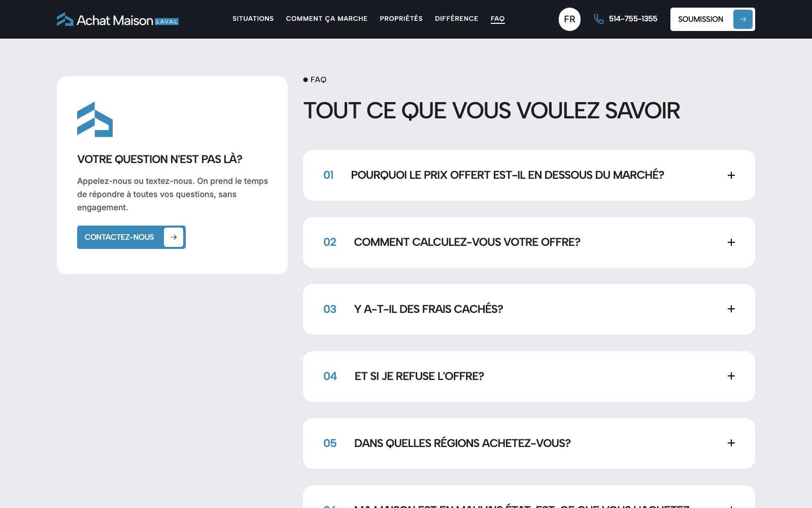Click the number 05 label
The width and height of the screenshot is (812, 508).
click(x=330, y=443)
